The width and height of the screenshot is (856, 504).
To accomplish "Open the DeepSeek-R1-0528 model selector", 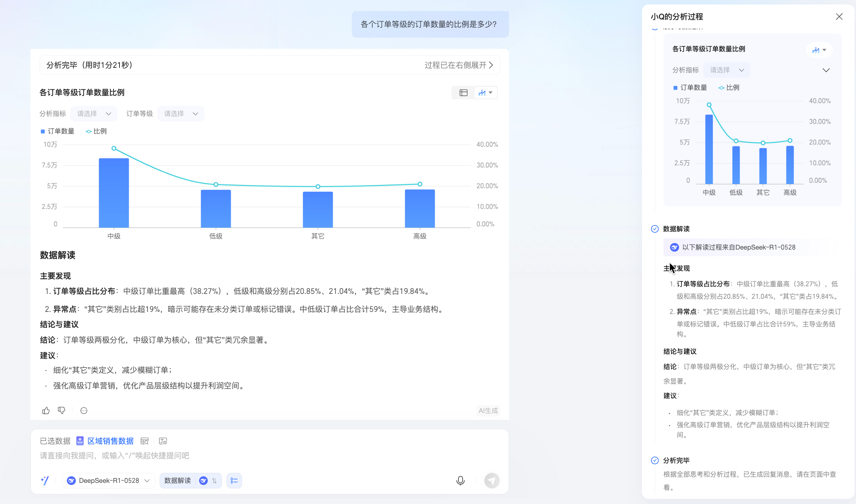I will [108, 480].
